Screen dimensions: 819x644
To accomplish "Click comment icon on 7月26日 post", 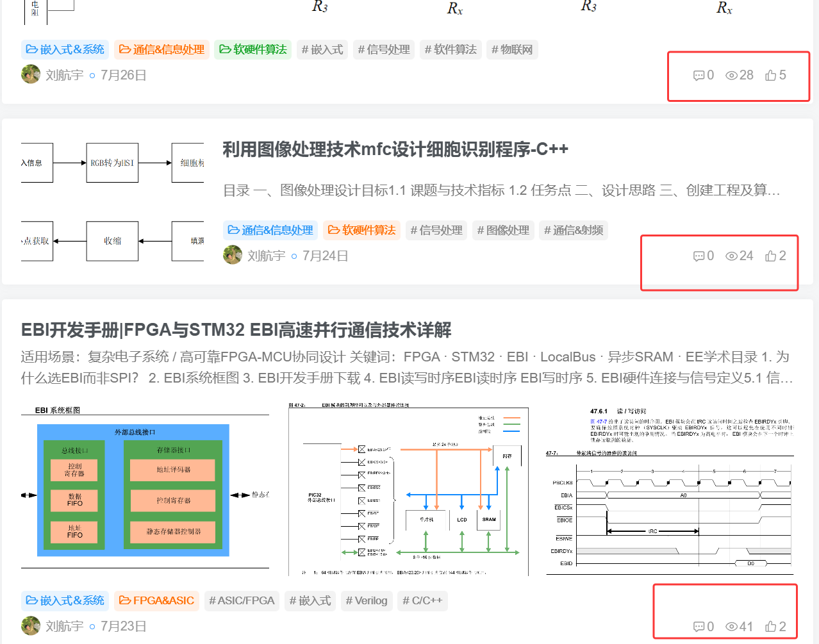I will point(699,76).
